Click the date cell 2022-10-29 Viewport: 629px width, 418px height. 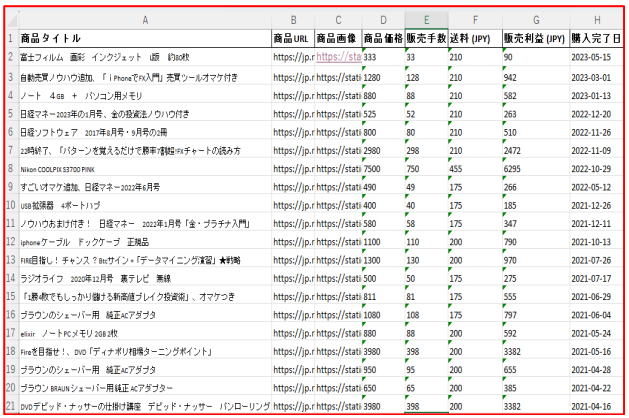597,169
